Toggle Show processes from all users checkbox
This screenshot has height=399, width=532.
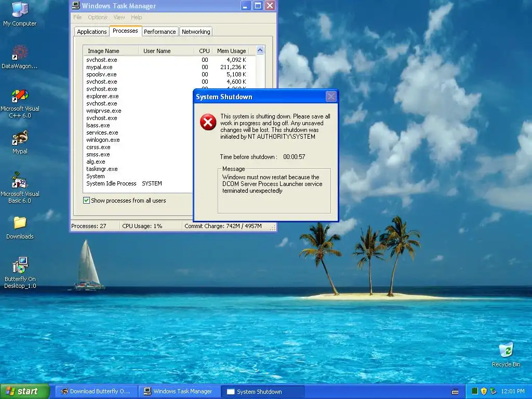pos(87,200)
